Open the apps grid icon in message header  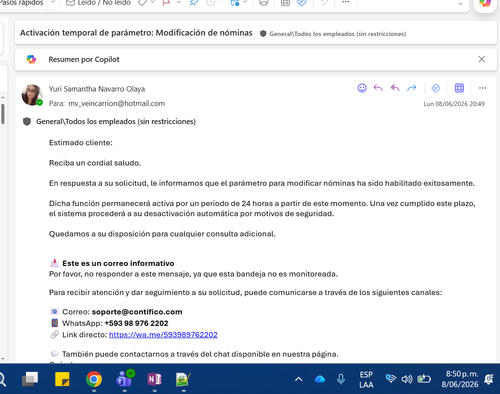pyautogui.click(x=459, y=88)
